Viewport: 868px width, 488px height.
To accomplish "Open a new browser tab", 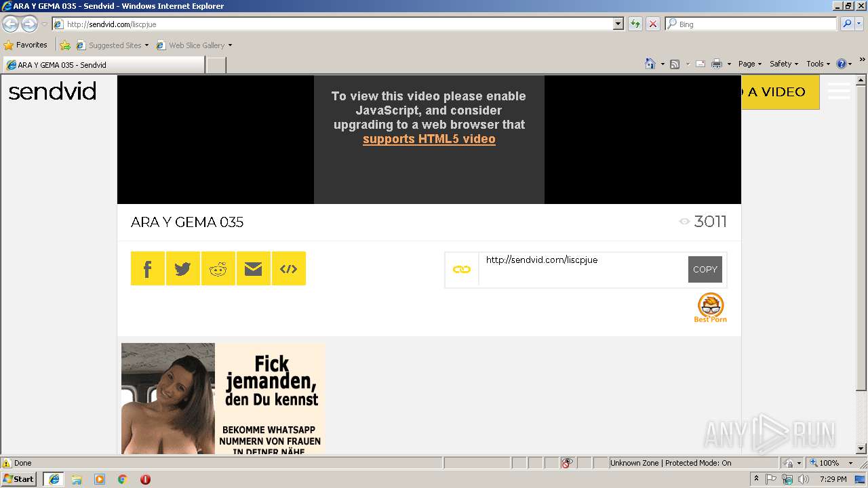I will tap(216, 65).
